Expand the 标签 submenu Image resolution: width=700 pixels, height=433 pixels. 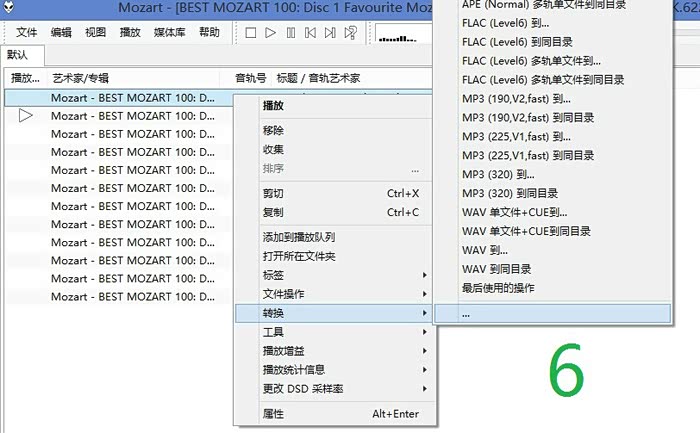click(334, 275)
